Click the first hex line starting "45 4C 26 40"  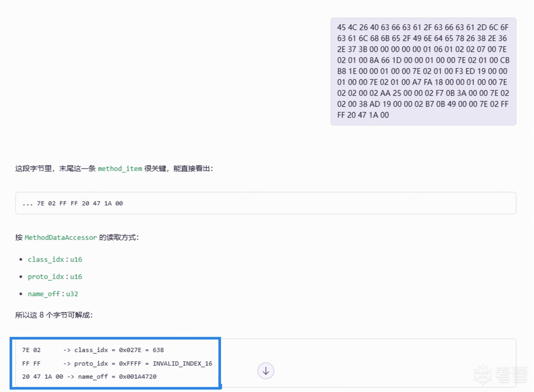click(423, 27)
